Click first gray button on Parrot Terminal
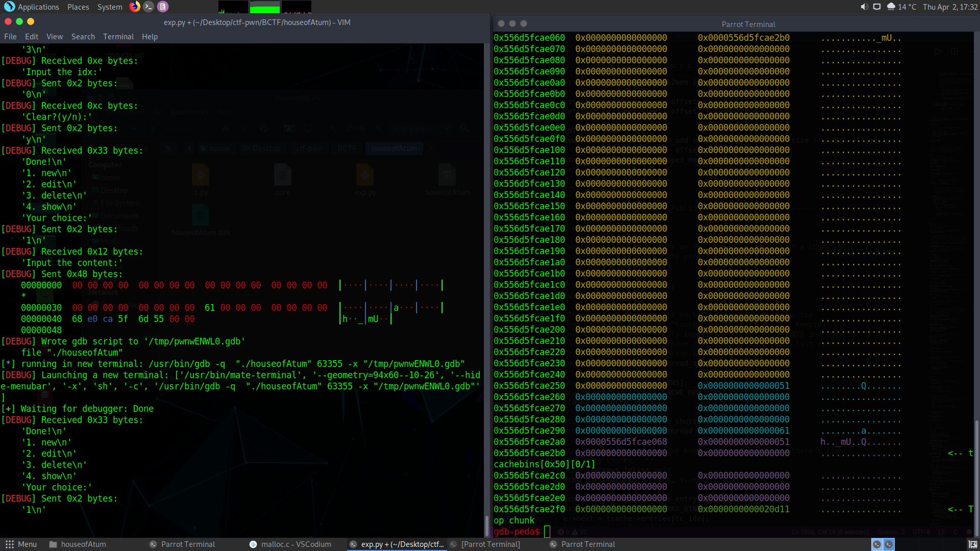 tap(501, 23)
